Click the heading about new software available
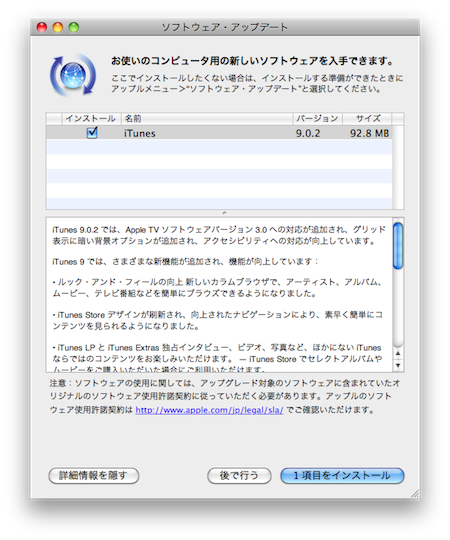450x540 pixels. [252, 61]
